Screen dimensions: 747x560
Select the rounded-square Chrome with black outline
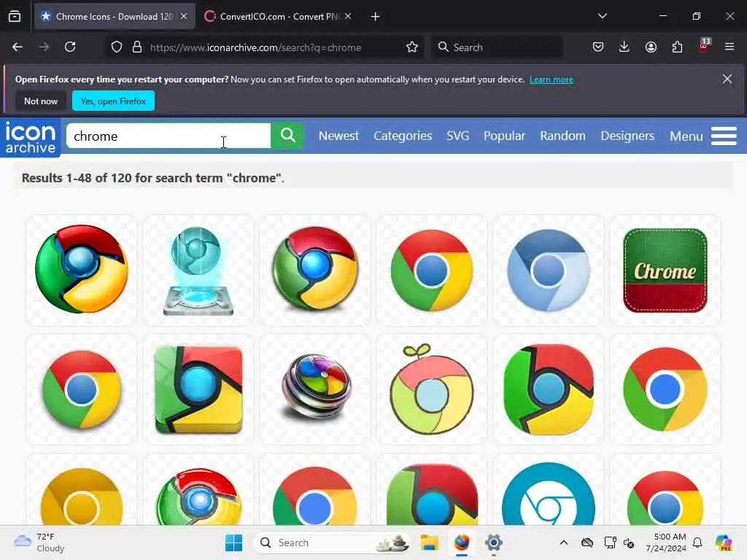pos(549,389)
